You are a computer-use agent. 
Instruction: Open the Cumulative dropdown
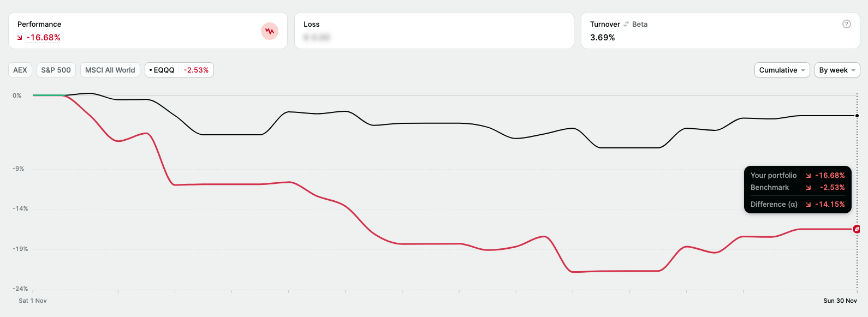point(782,70)
